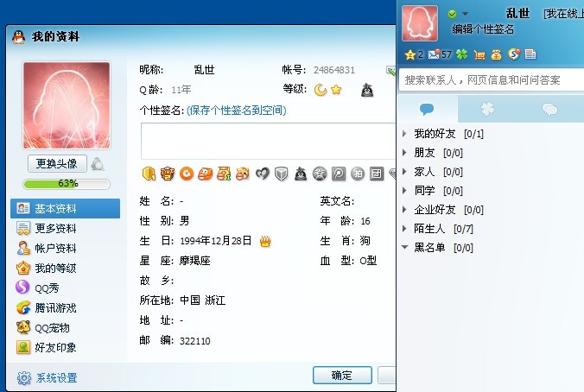Click the gray 团 group-buy badge icon
The image size is (584, 392).
[x=377, y=174]
